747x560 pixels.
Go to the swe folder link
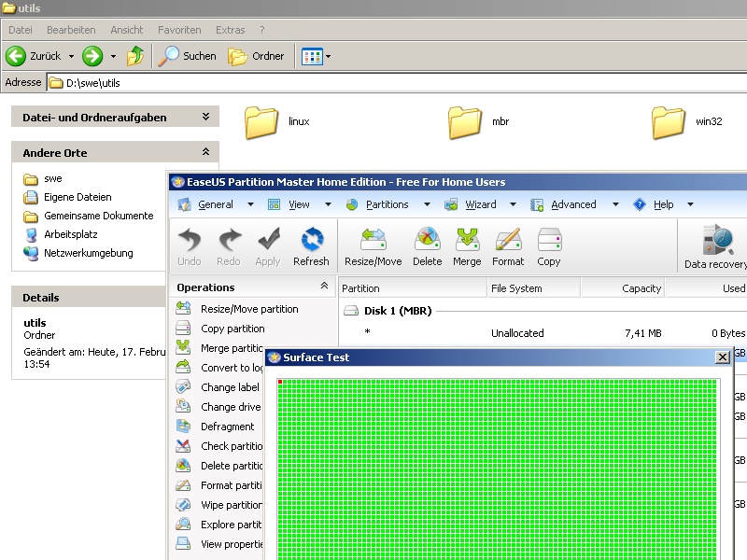(42, 179)
